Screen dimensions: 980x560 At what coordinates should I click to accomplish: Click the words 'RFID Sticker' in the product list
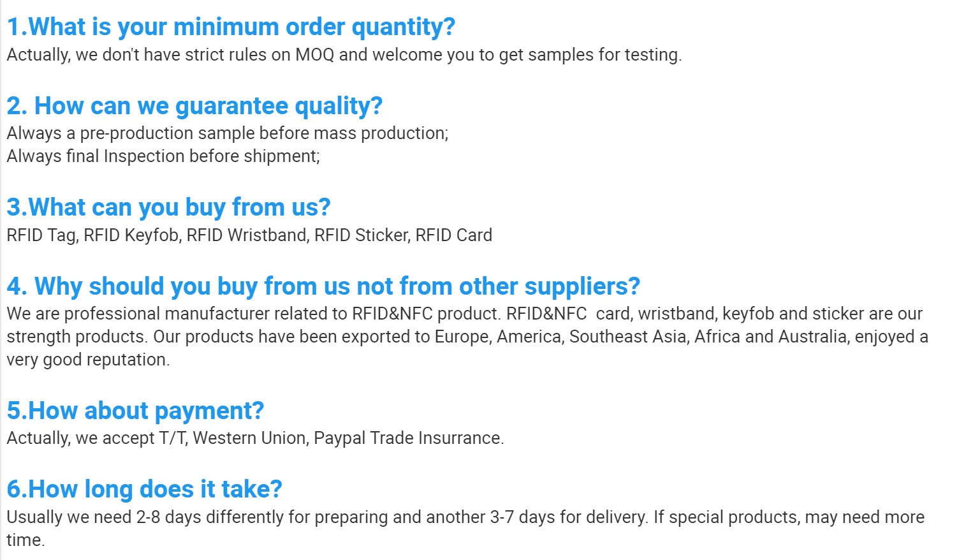(362, 235)
